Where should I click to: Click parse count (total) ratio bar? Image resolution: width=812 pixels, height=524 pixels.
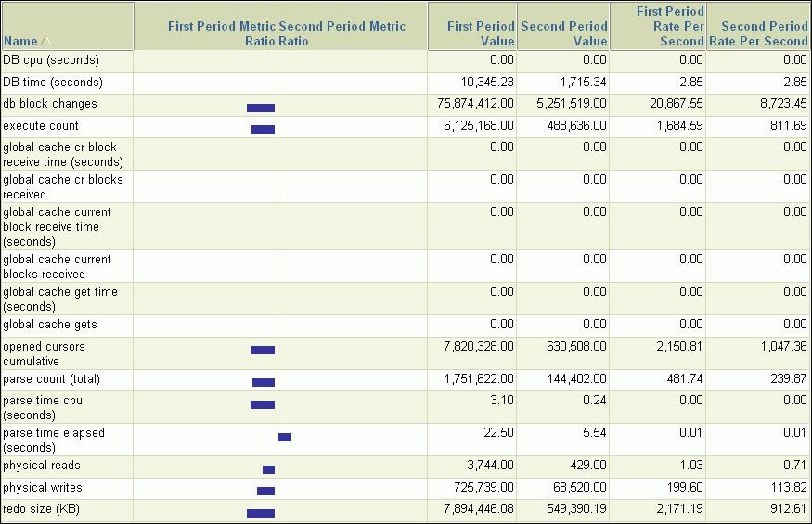(x=264, y=382)
